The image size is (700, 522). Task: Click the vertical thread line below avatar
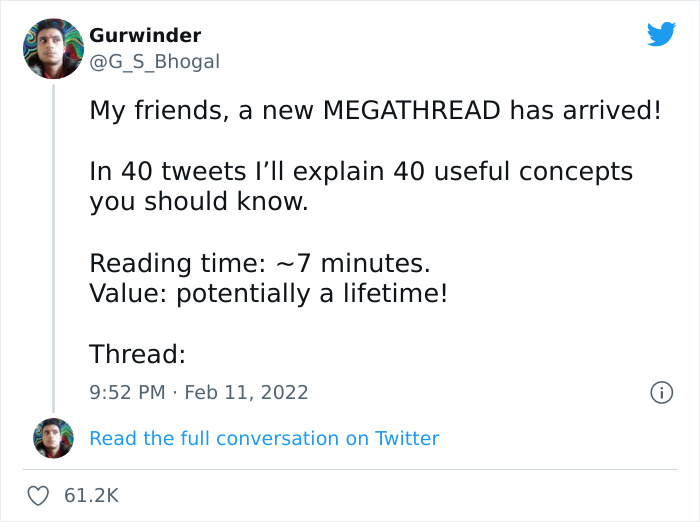coord(53,240)
